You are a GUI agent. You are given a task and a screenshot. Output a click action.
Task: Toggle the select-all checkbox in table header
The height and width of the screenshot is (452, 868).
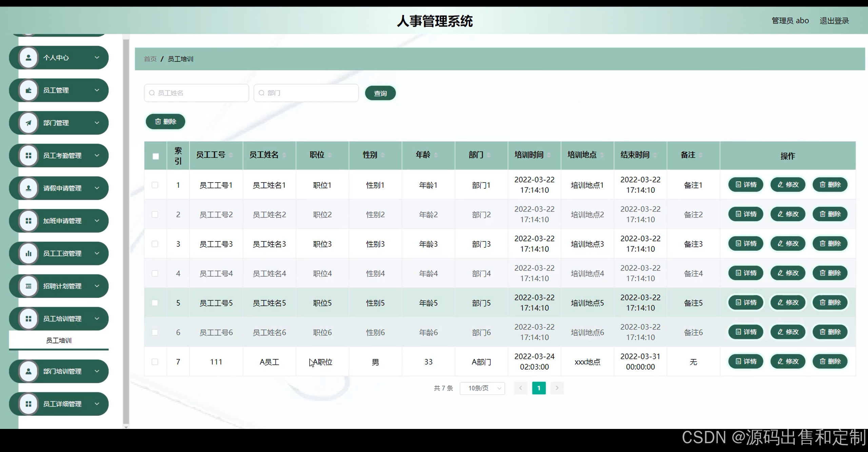[x=156, y=156]
